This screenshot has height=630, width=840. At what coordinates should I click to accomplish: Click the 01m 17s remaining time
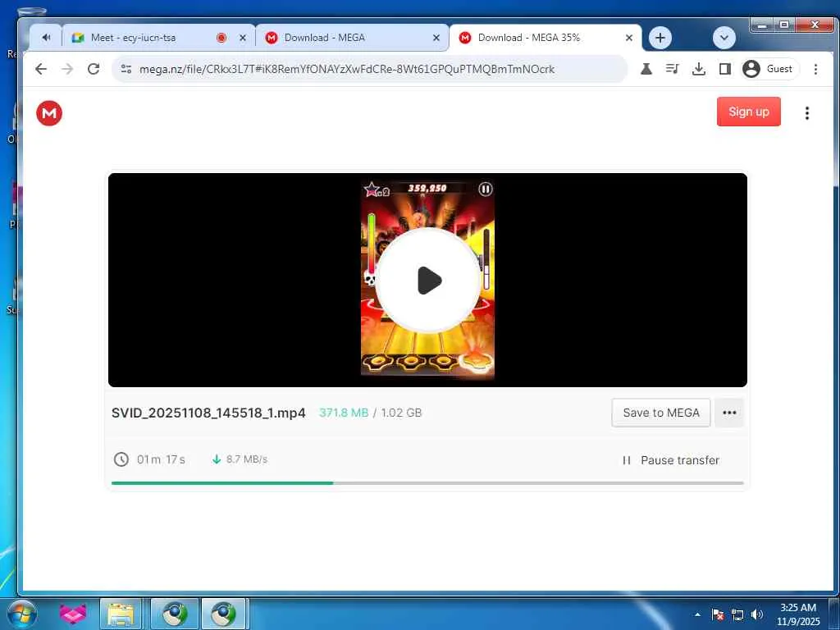[161, 459]
